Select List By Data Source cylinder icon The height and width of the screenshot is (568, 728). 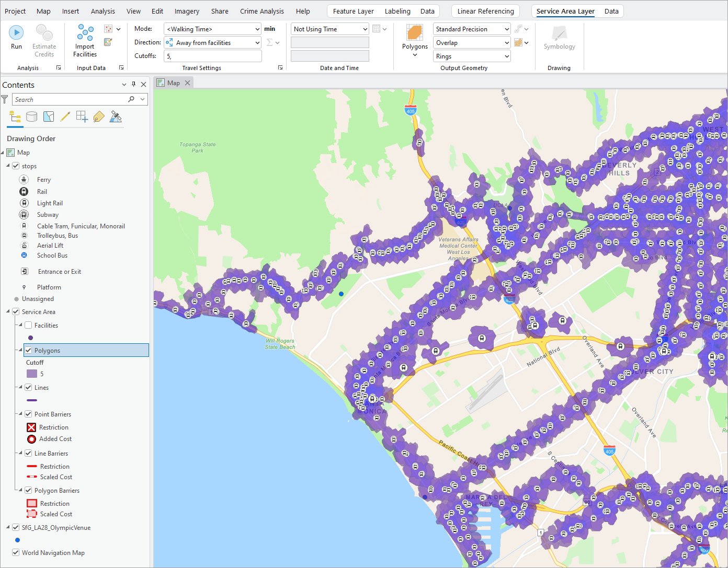(32, 117)
